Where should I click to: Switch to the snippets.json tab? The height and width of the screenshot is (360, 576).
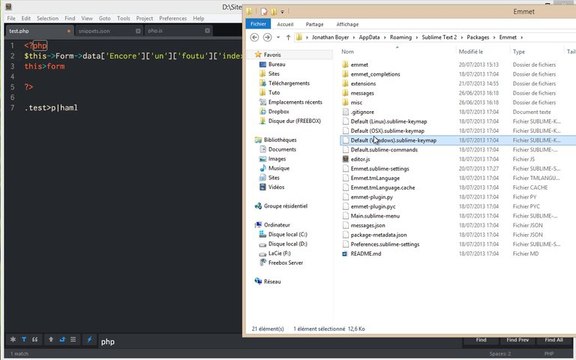[94, 31]
